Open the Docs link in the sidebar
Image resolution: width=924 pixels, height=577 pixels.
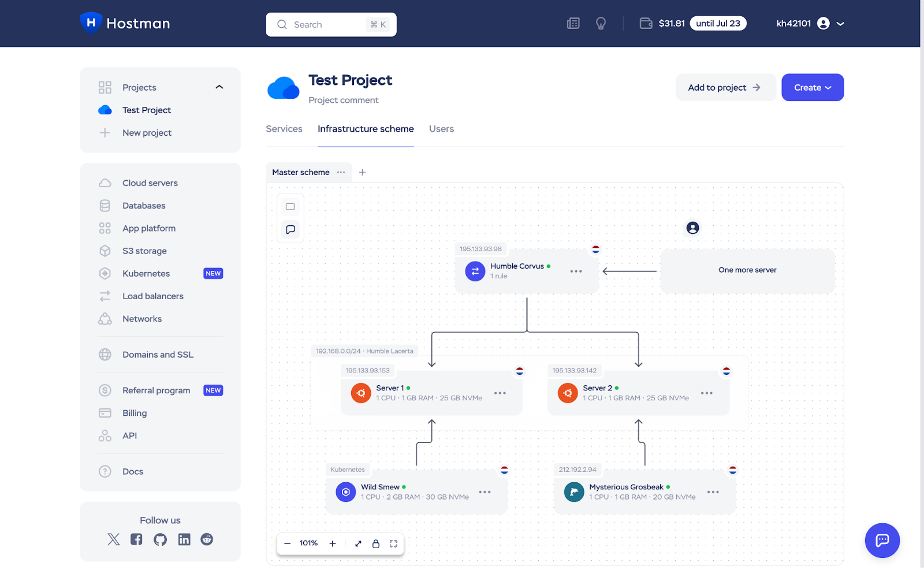point(132,471)
